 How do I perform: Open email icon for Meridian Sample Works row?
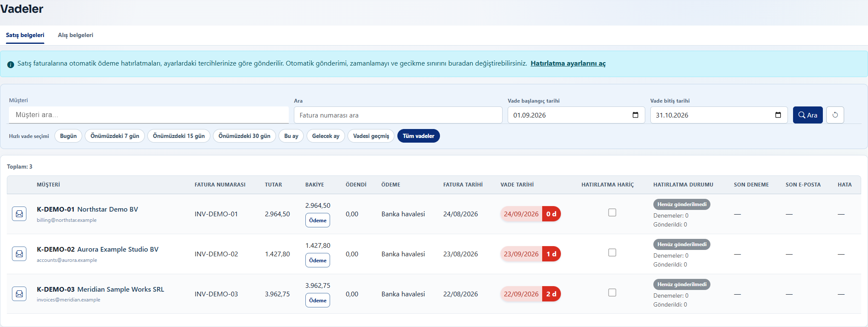coord(19,294)
